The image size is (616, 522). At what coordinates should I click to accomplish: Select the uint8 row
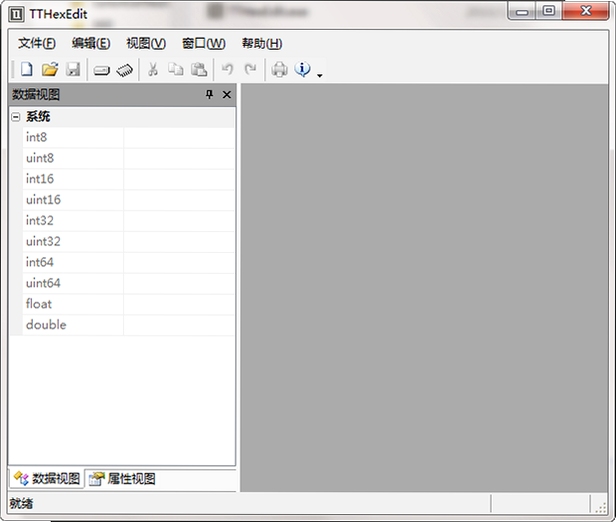128,158
